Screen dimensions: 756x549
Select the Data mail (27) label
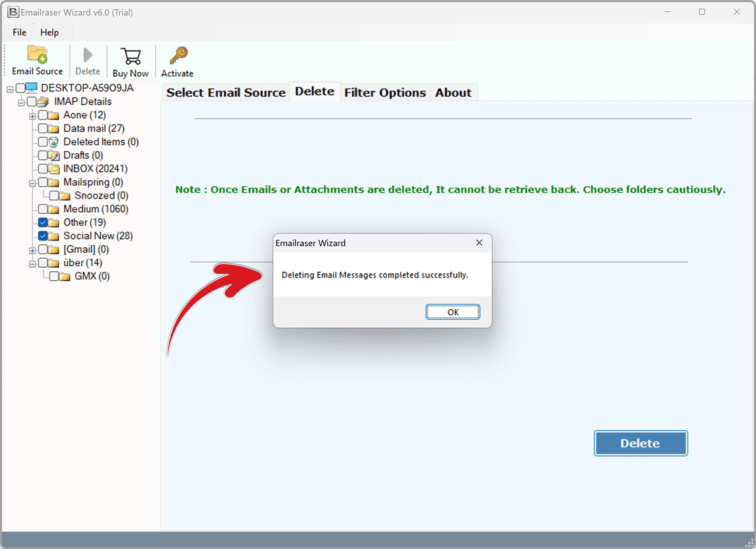[94, 128]
